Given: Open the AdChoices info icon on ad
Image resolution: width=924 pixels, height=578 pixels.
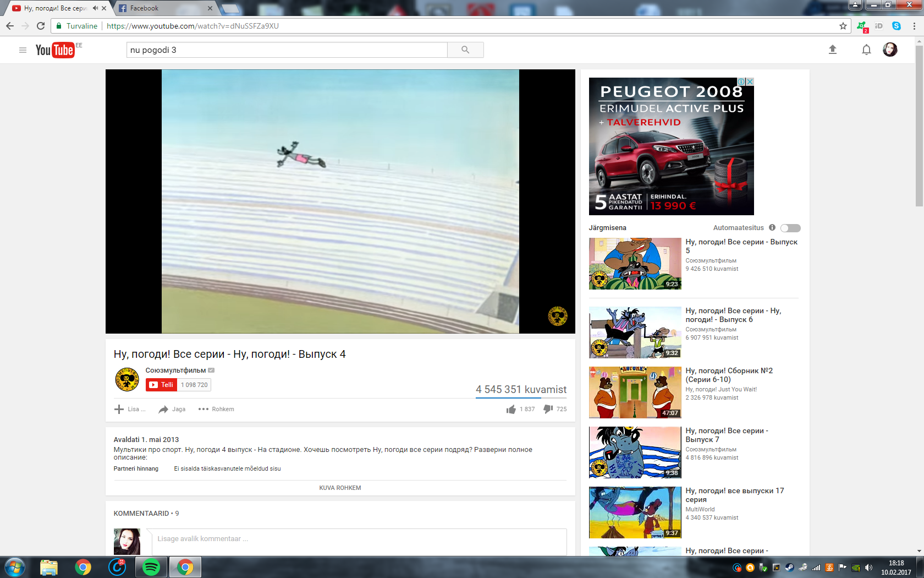Looking at the screenshot, I should tap(741, 81).
